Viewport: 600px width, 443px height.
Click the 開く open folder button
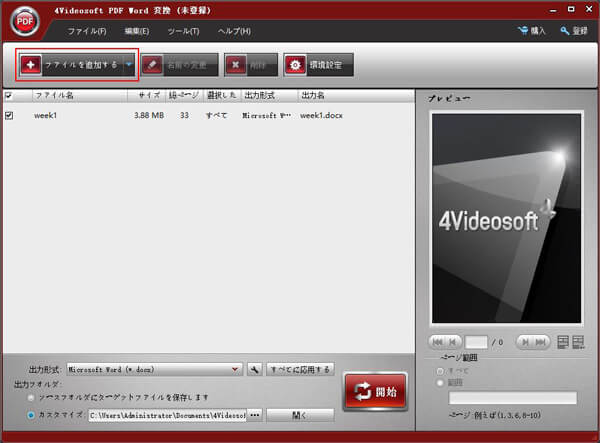coord(300,415)
